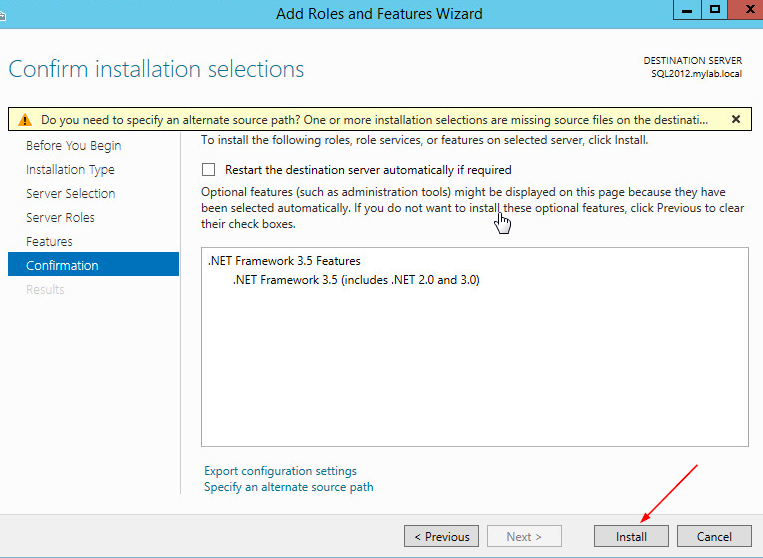Click the Install button

coord(631,536)
